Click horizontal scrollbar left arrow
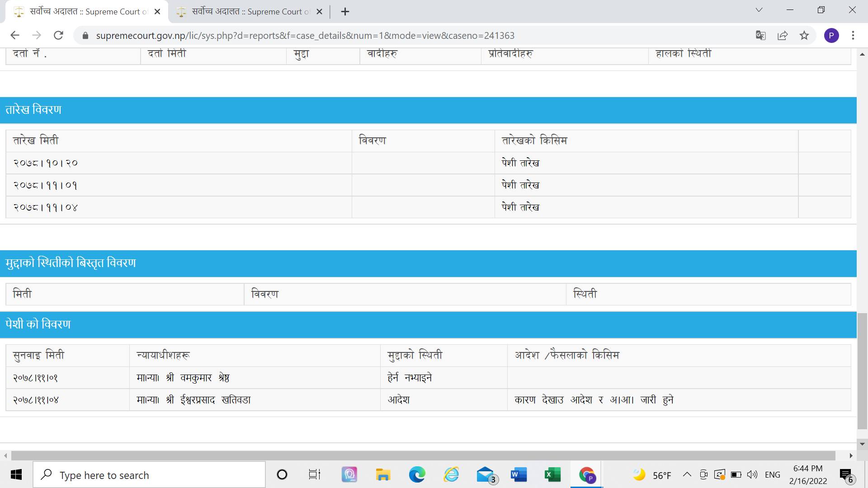868x488 pixels. [5, 455]
